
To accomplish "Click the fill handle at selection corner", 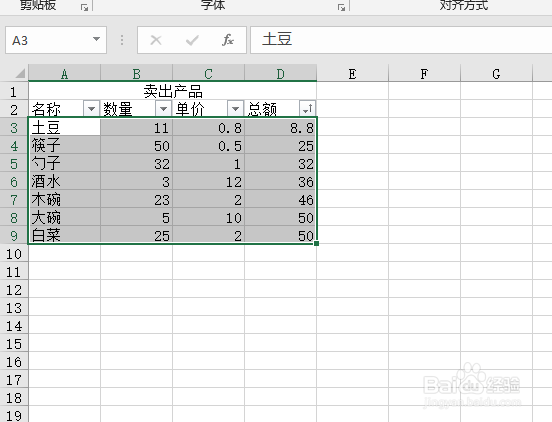I will coord(316,244).
